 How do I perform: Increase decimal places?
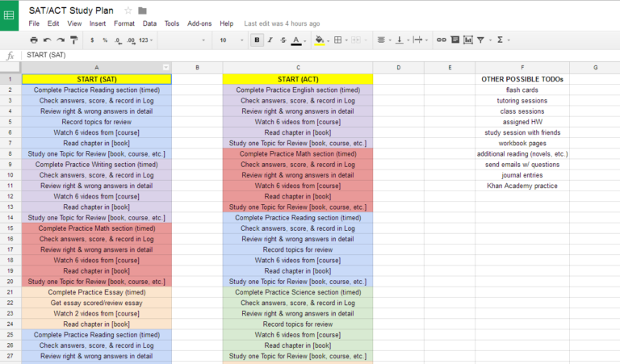coord(131,40)
